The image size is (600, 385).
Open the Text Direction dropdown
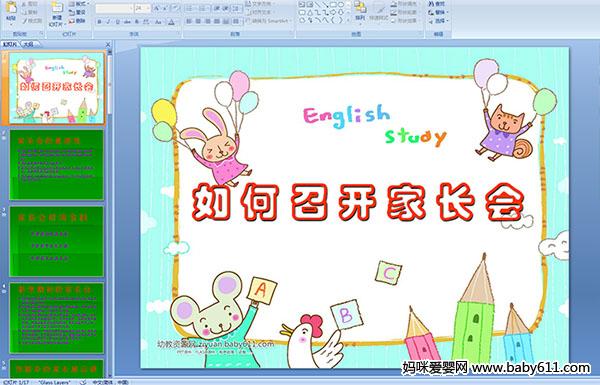260,4
